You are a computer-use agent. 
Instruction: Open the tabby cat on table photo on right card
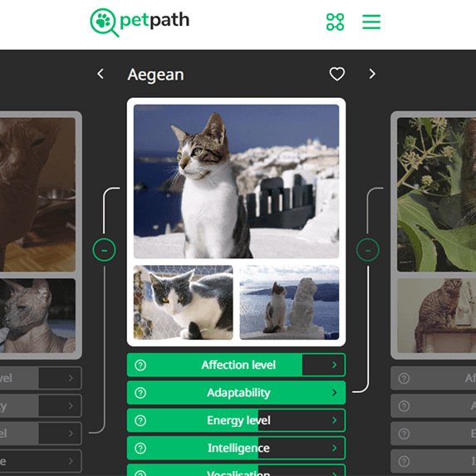click(x=436, y=316)
